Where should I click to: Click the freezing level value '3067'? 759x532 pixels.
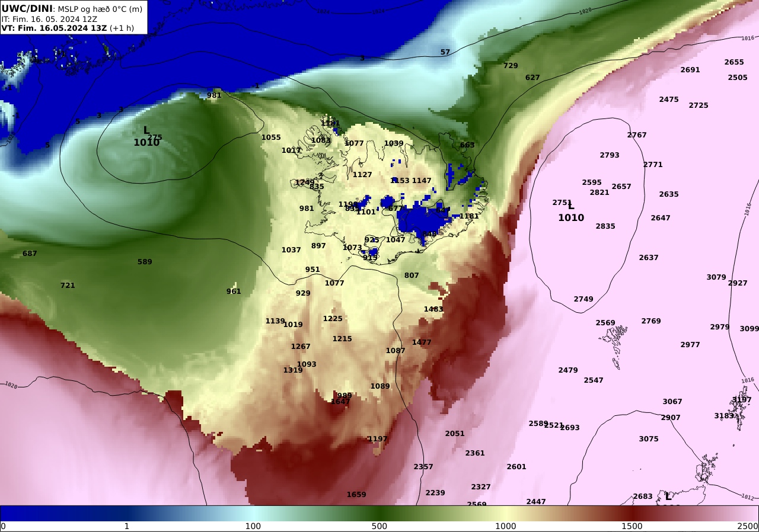click(x=672, y=402)
